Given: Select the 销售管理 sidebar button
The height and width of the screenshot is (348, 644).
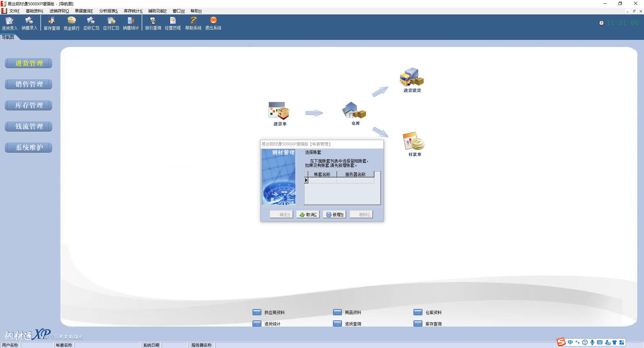Looking at the screenshot, I should [29, 84].
